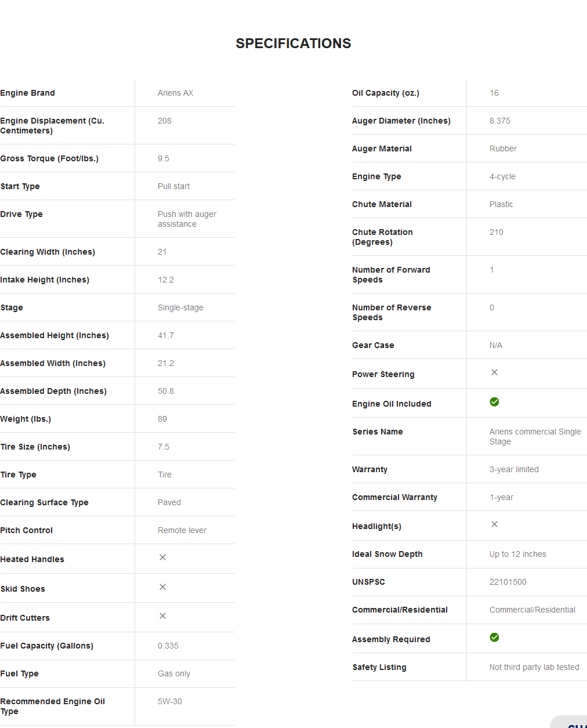The width and height of the screenshot is (587, 728).
Task: Select the Chute Rotation (Degrees) label
Action: 382,237
